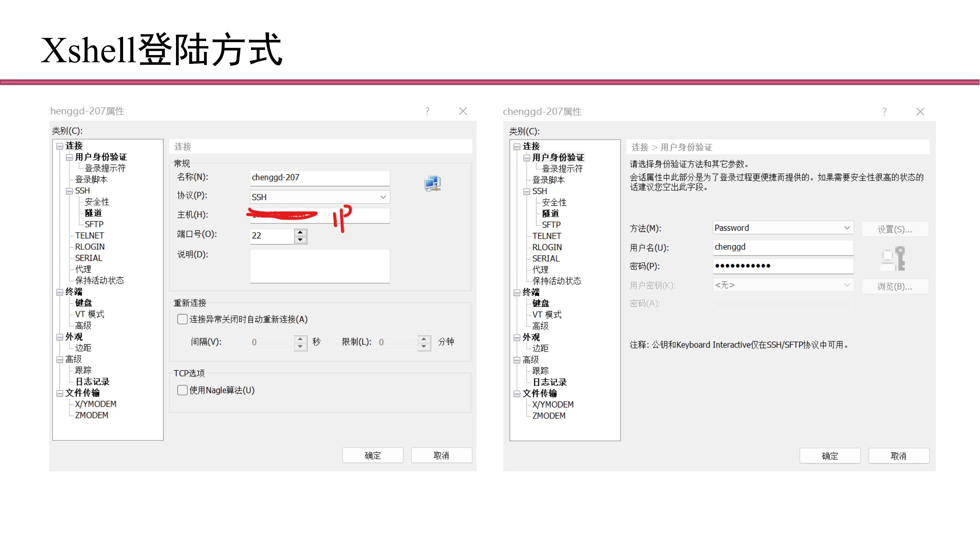Increase the port number with up arrow
This screenshot has width=980, height=551.
(x=300, y=233)
